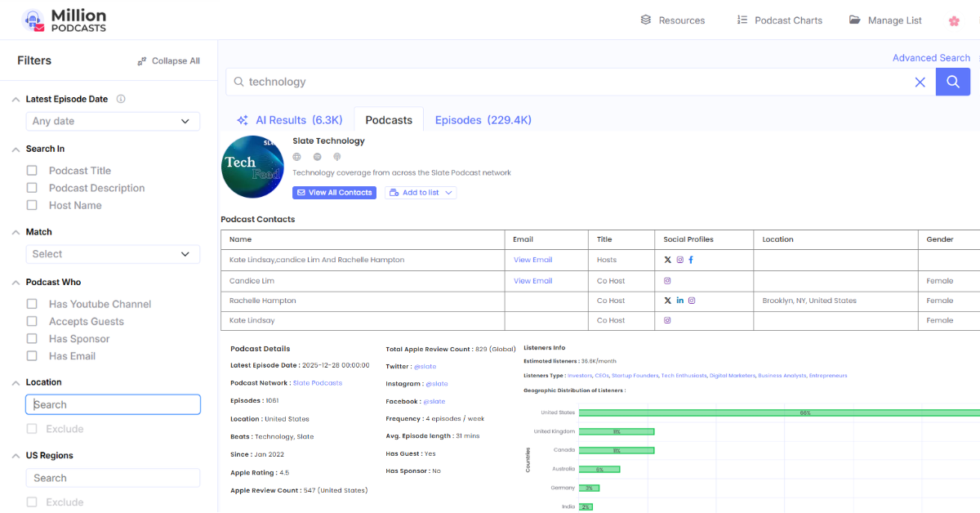Tick the Host Name checkbox

click(x=32, y=205)
